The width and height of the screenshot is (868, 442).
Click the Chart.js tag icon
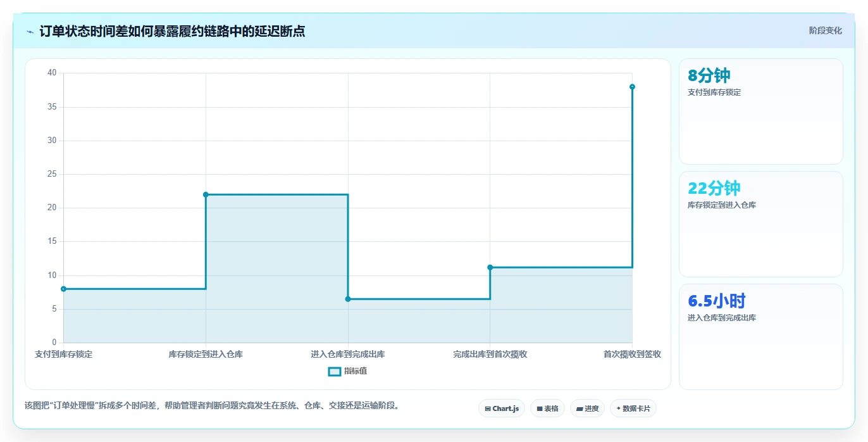pyautogui.click(x=488, y=409)
